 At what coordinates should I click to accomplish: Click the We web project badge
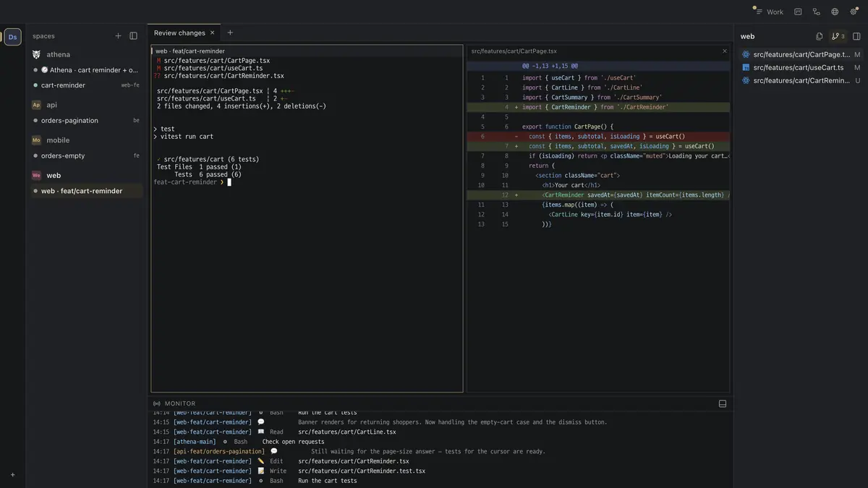click(36, 176)
